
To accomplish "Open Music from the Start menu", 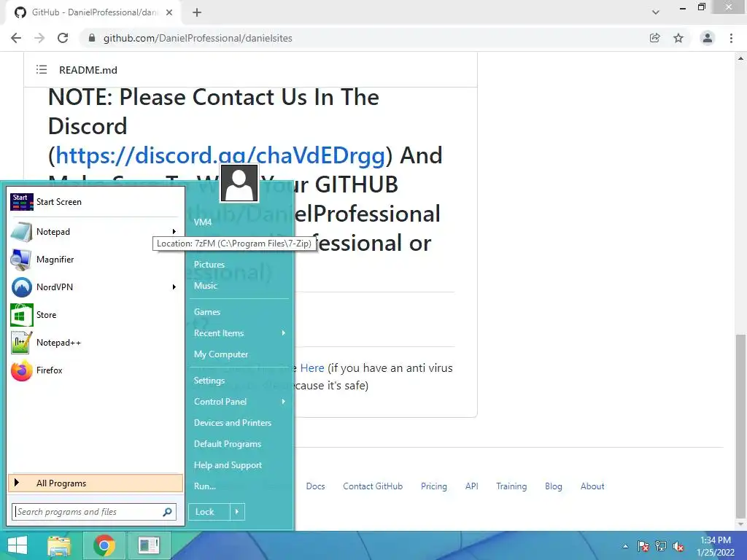I will pos(206,286).
